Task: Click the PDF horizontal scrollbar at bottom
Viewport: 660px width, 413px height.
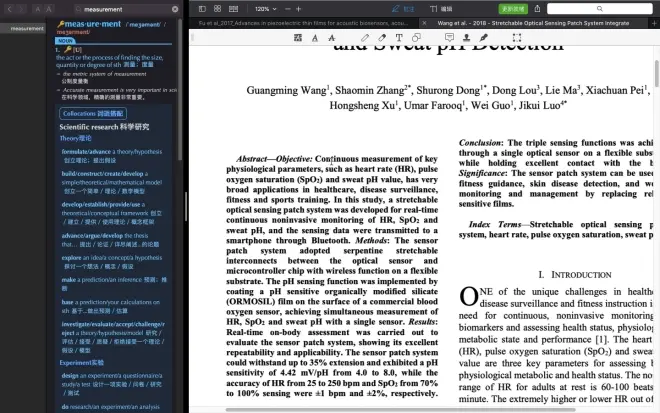Action: (400, 410)
